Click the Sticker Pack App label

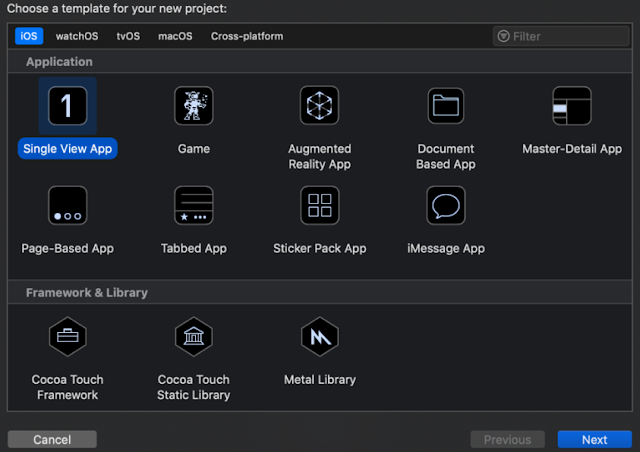pyautogui.click(x=320, y=248)
